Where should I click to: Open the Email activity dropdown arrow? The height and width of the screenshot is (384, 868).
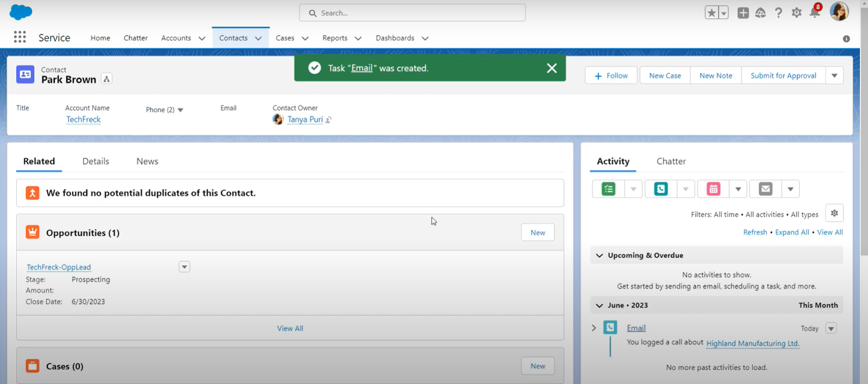[x=790, y=189]
